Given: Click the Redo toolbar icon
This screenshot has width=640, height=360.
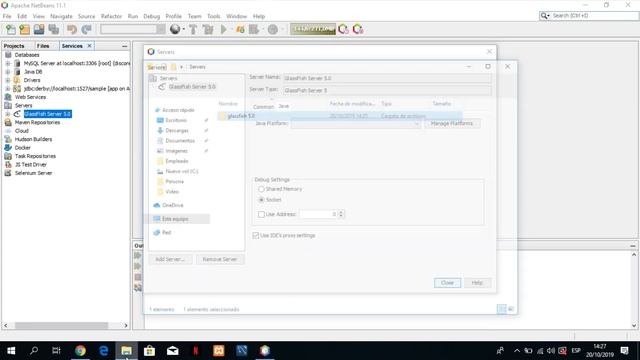Looking at the screenshot, I should (x=86, y=29).
